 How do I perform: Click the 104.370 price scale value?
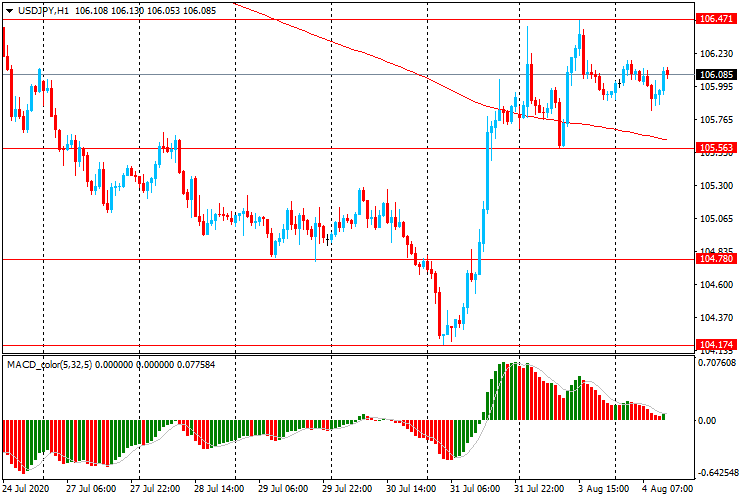click(716, 318)
